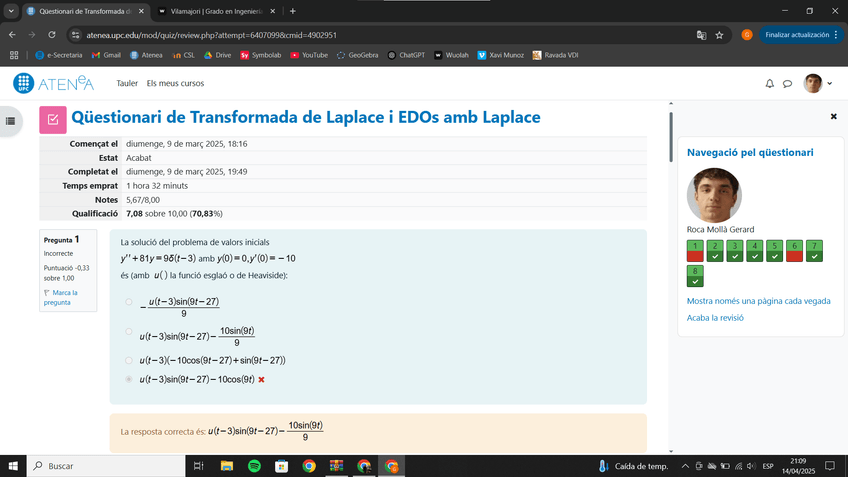
Task: Click the pink quiz activity icon
Action: (x=53, y=120)
